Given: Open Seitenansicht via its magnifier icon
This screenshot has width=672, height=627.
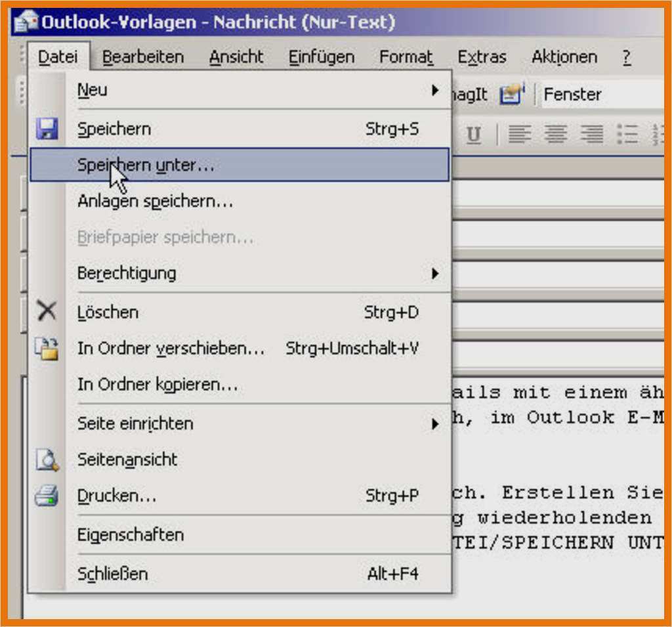Looking at the screenshot, I should pyautogui.click(x=47, y=460).
